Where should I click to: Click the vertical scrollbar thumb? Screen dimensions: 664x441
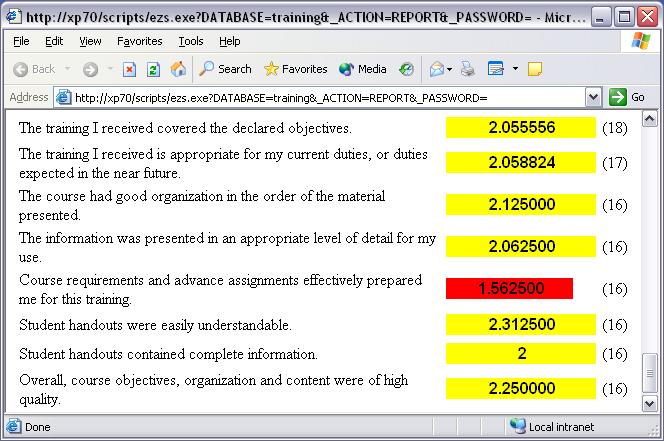(650, 373)
